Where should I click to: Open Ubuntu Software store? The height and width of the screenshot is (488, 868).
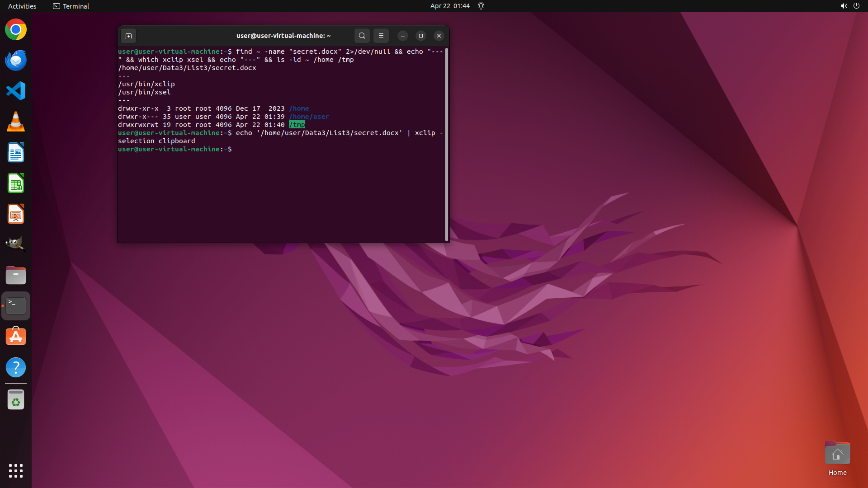click(x=16, y=337)
